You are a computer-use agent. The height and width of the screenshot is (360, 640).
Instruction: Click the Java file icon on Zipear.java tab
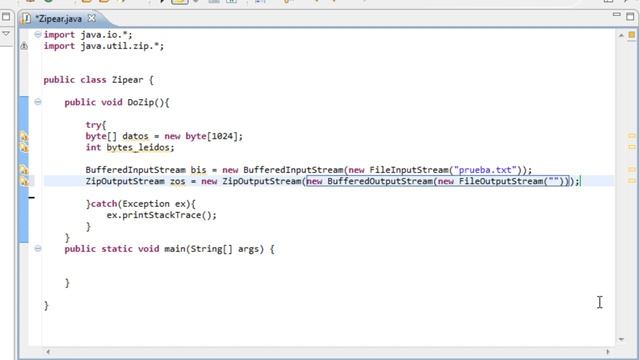27,19
